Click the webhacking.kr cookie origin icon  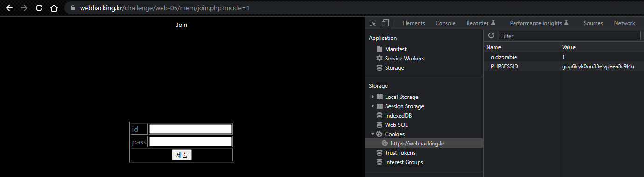(385, 143)
